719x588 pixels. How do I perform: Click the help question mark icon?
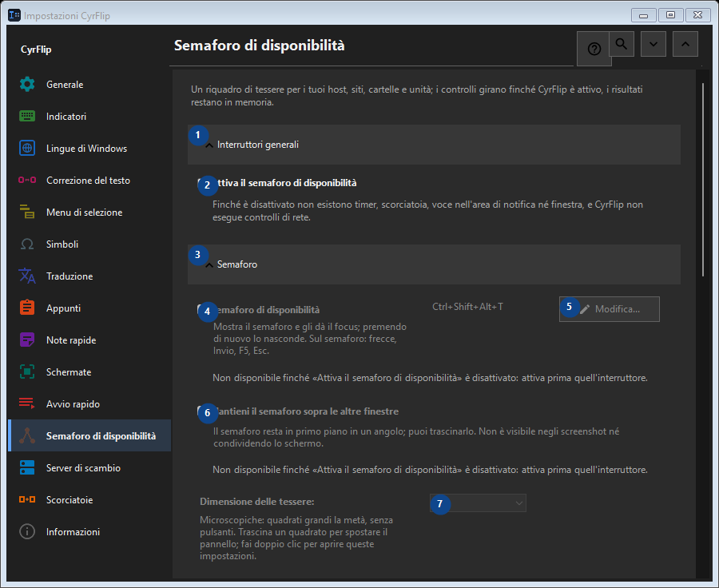tap(594, 49)
